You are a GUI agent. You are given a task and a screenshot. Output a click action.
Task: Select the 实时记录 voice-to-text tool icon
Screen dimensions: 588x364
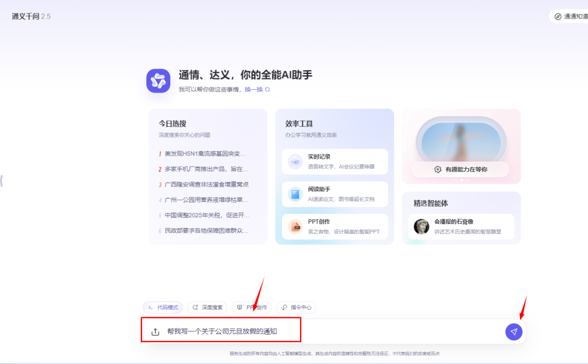(x=295, y=162)
